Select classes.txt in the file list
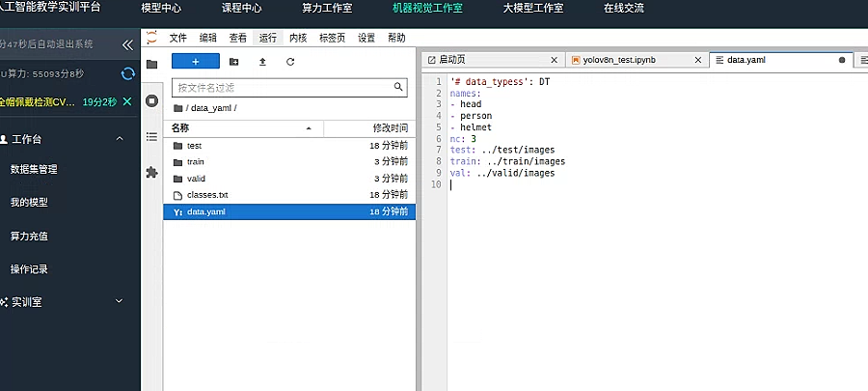The image size is (868, 391). [289, 195]
